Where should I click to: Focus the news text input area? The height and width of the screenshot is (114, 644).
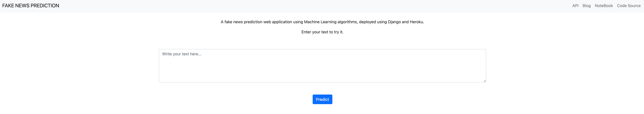[322, 66]
